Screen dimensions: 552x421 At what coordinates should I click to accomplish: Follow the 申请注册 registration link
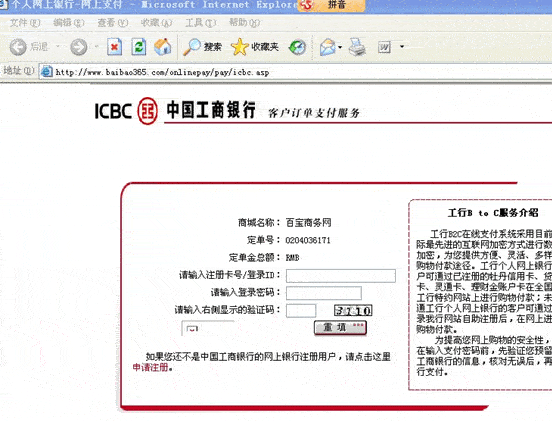(x=150, y=367)
